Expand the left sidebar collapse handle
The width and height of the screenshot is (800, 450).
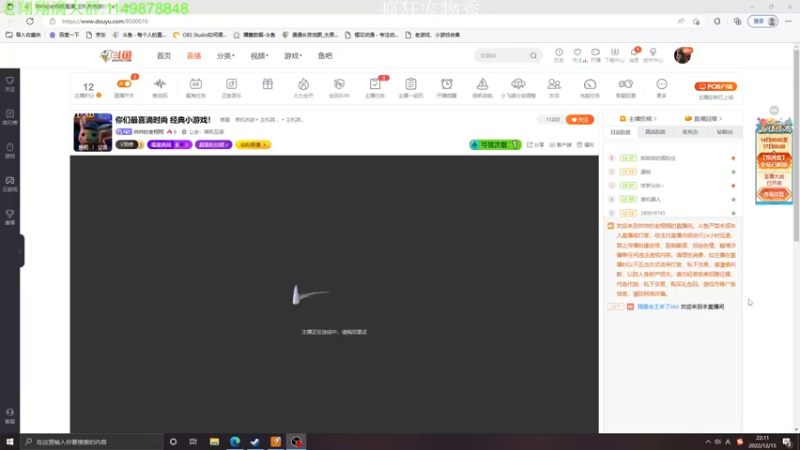[x=21, y=251]
